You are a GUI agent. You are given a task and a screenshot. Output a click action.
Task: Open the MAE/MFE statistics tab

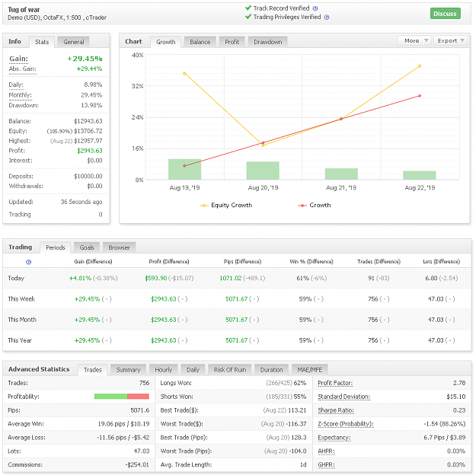[x=310, y=370]
